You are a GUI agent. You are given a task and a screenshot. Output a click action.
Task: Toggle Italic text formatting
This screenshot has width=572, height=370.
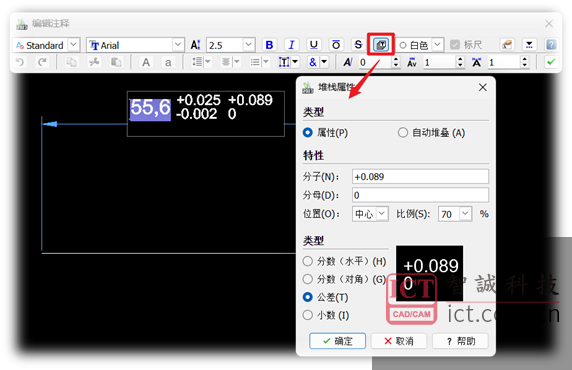[291, 45]
